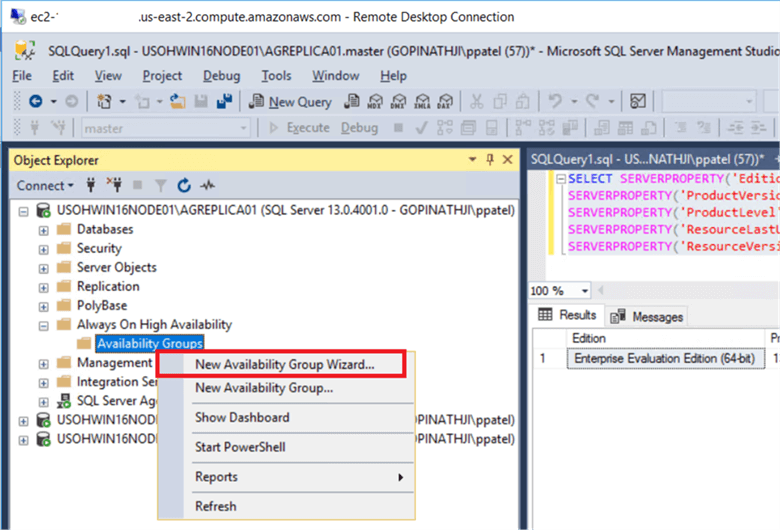The image size is (780, 530).
Task: Select New Availability Group Wizard menu entry
Action: [284, 365]
